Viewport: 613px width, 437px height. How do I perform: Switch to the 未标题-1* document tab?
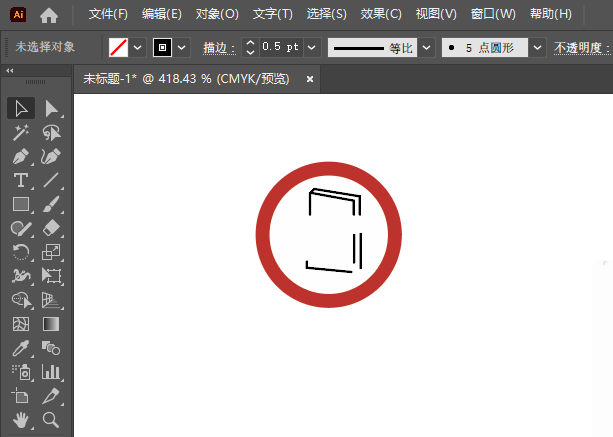pyautogui.click(x=186, y=79)
